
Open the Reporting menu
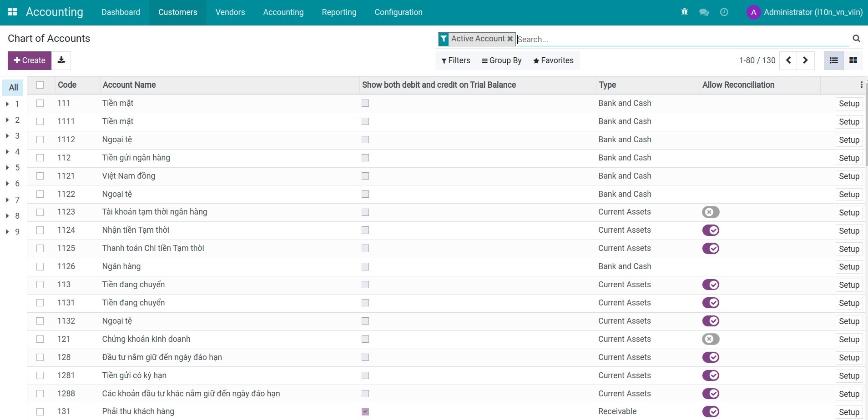[x=339, y=12]
